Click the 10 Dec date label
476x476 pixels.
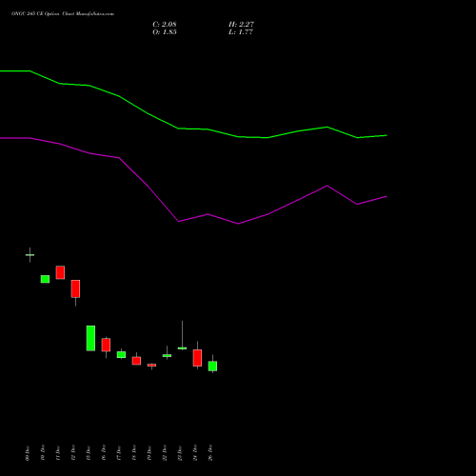click(43, 453)
